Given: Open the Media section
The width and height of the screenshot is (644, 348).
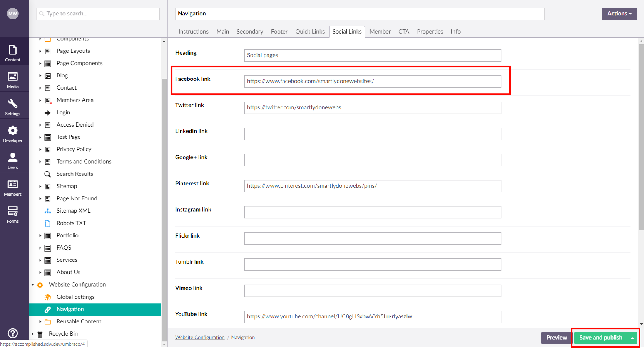Looking at the screenshot, I should click(13, 80).
